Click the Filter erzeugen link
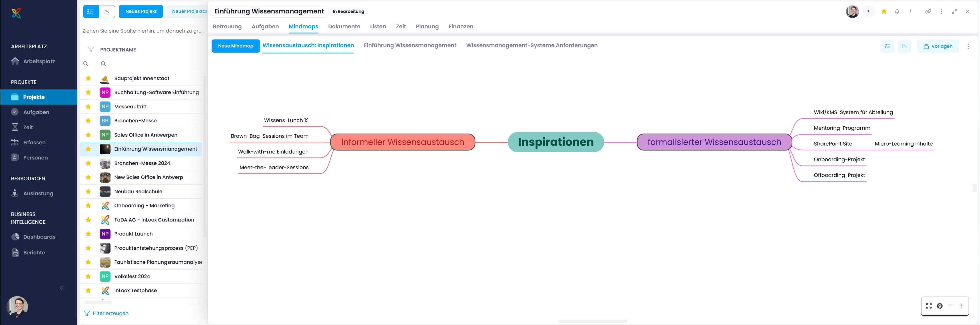Screen dimensions: 980x325 (106, 313)
